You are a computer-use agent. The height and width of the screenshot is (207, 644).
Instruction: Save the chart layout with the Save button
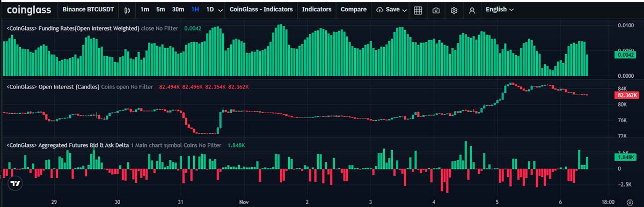tap(388, 10)
